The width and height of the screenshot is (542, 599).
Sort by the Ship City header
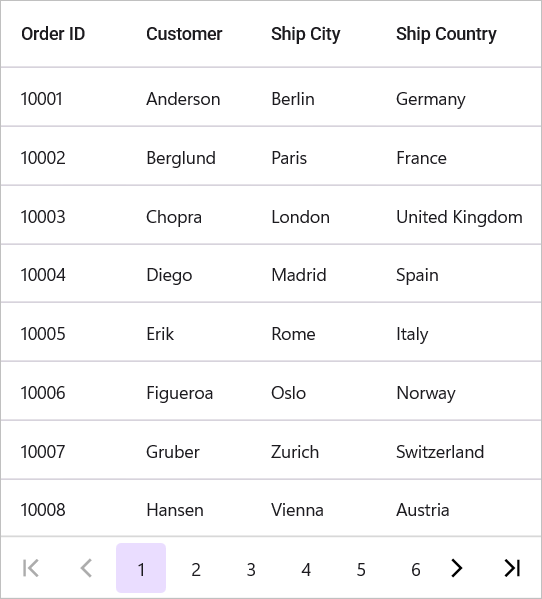pyautogui.click(x=306, y=34)
